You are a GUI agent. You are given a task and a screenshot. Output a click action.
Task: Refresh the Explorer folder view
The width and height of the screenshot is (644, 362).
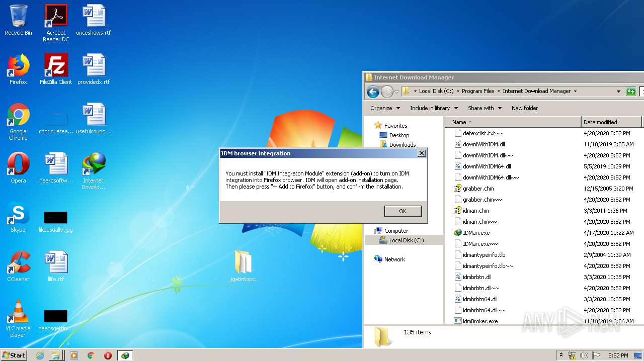pyautogui.click(x=631, y=92)
